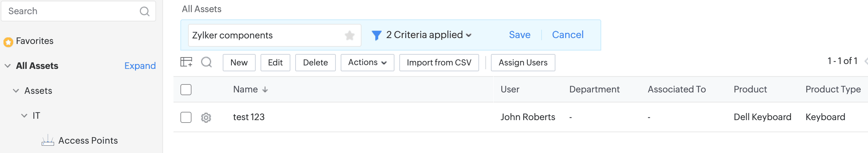Open the gear settings for test 123
This screenshot has height=153, width=868.
[206, 118]
